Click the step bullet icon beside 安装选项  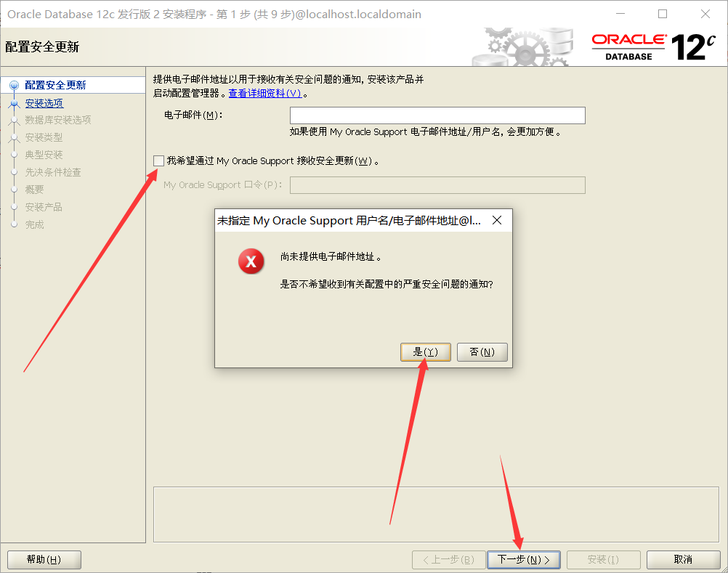point(15,103)
